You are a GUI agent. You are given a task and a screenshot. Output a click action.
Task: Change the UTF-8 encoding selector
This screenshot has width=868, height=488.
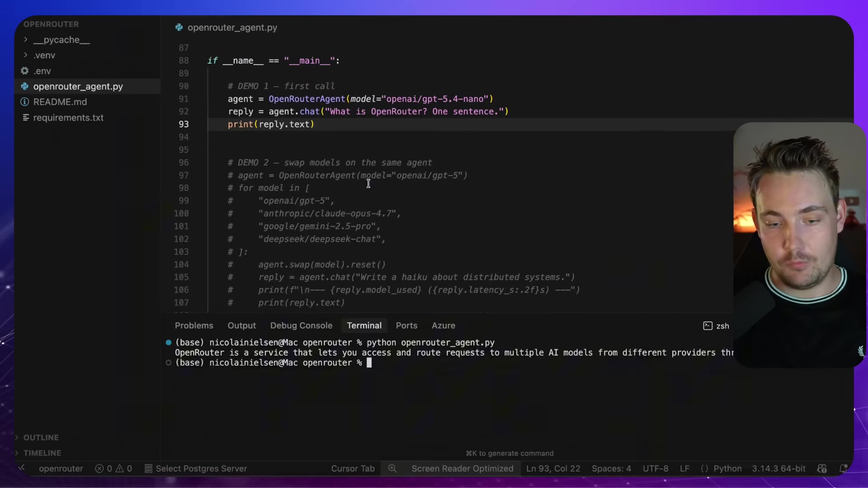656,469
